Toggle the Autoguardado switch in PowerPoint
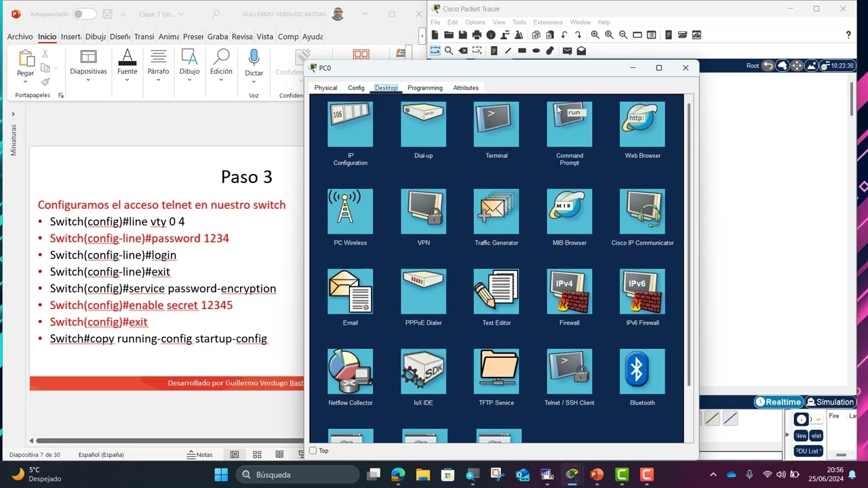The width and height of the screenshot is (868, 488). pyautogui.click(x=84, y=14)
